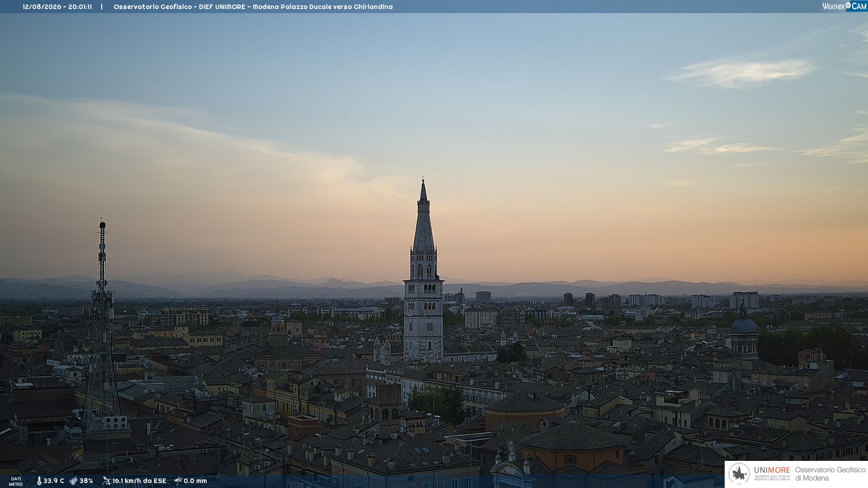Click the humidity water drops icon
Viewport: 868px width, 488px height.
click(x=73, y=481)
